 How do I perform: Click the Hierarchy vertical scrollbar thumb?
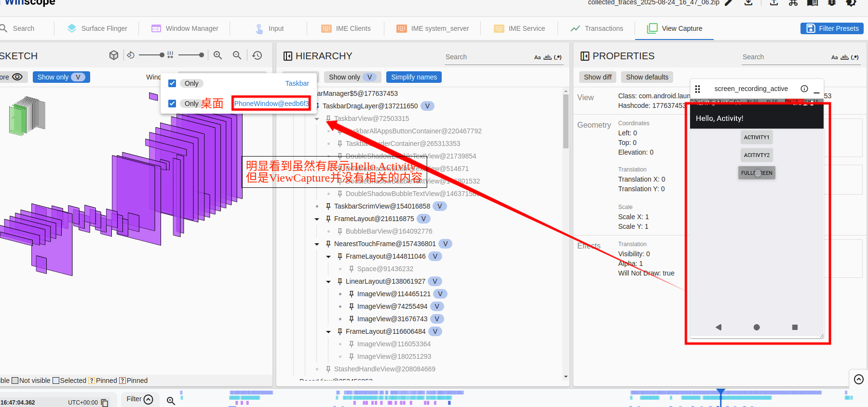[x=566, y=121]
